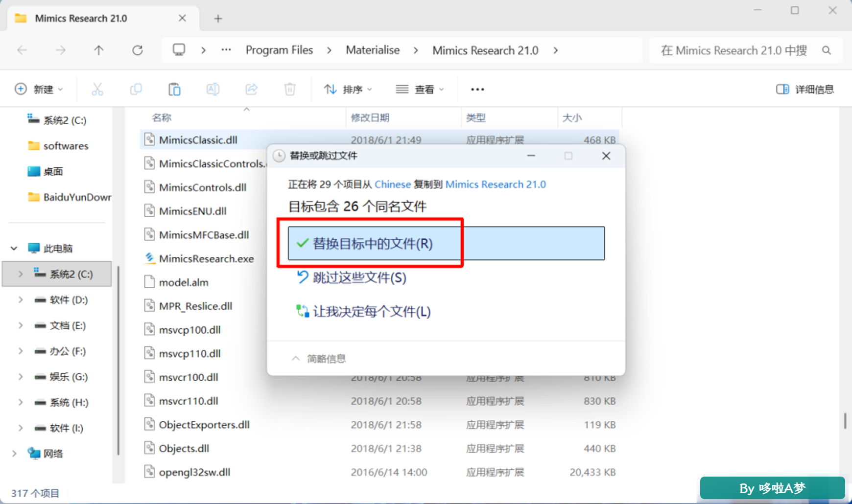
Task: Toggle the 详细信息 details pane
Action: click(x=805, y=89)
